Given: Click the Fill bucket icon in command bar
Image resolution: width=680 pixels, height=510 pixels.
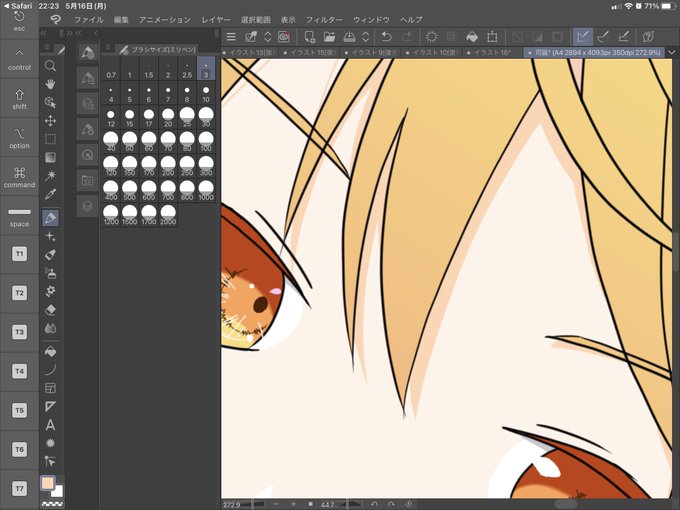Looking at the screenshot, I should 472,37.
